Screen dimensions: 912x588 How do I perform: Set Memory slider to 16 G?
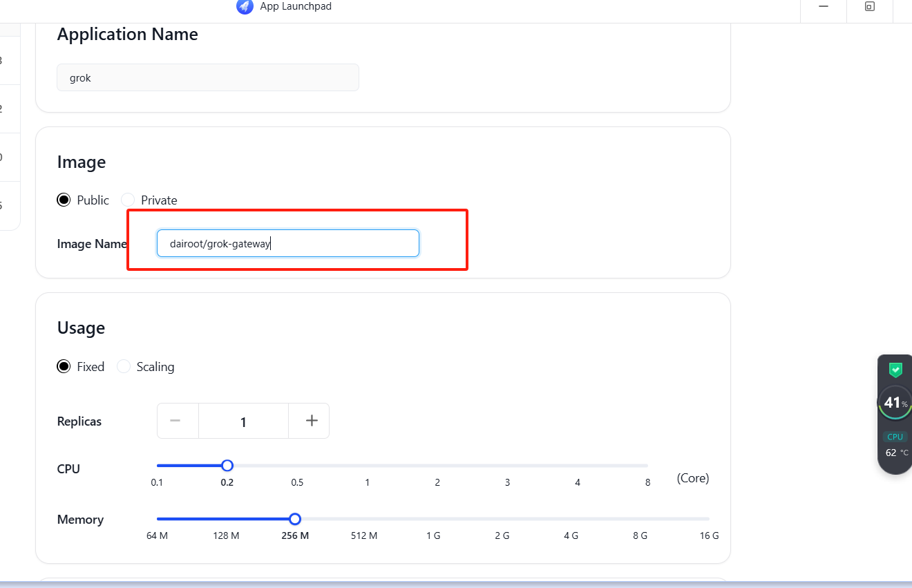click(x=709, y=519)
